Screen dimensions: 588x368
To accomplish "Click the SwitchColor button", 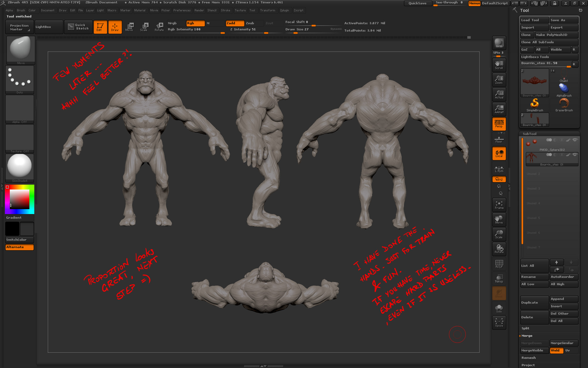I will pyautogui.click(x=20, y=240).
